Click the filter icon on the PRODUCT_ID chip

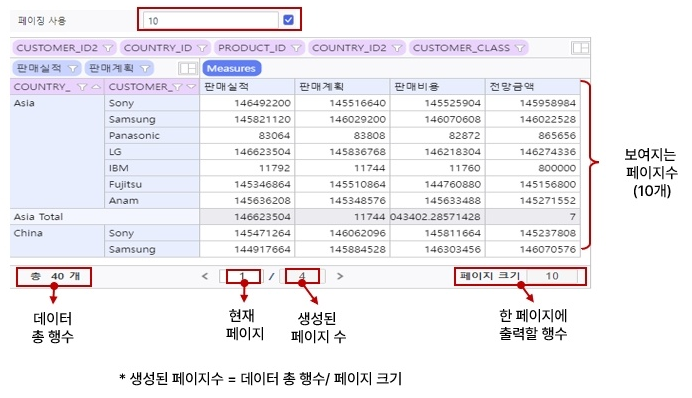(296, 48)
